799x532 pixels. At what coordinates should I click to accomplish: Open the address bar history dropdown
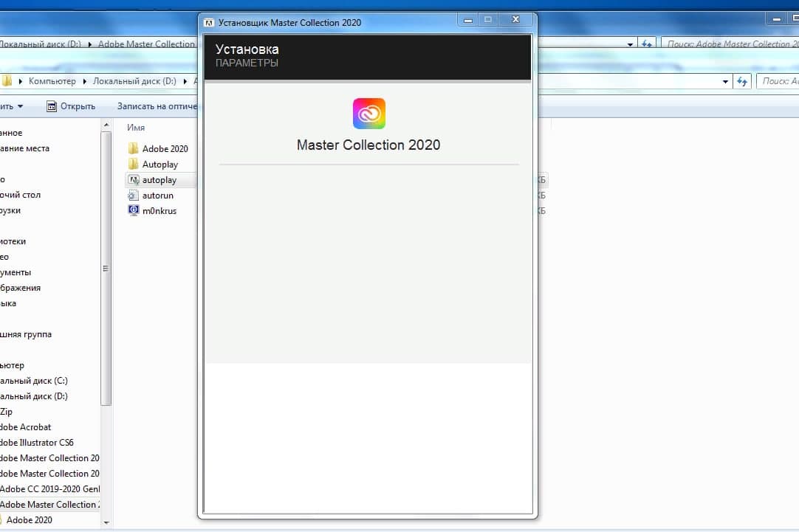726,82
